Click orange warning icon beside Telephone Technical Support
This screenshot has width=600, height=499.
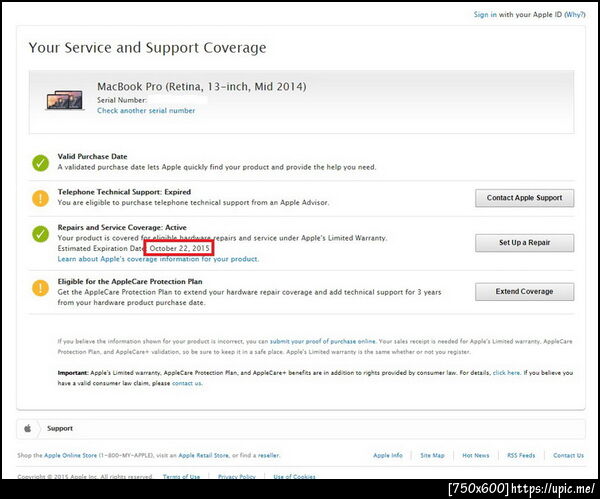pyautogui.click(x=40, y=198)
